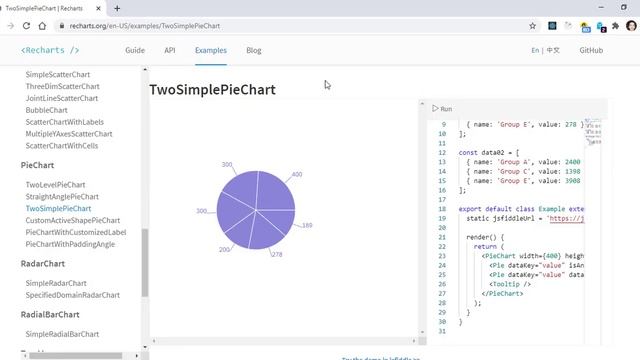The width and height of the screenshot is (640, 360).
Task: Click the forward navigation arrow
Action: (11, 26)
